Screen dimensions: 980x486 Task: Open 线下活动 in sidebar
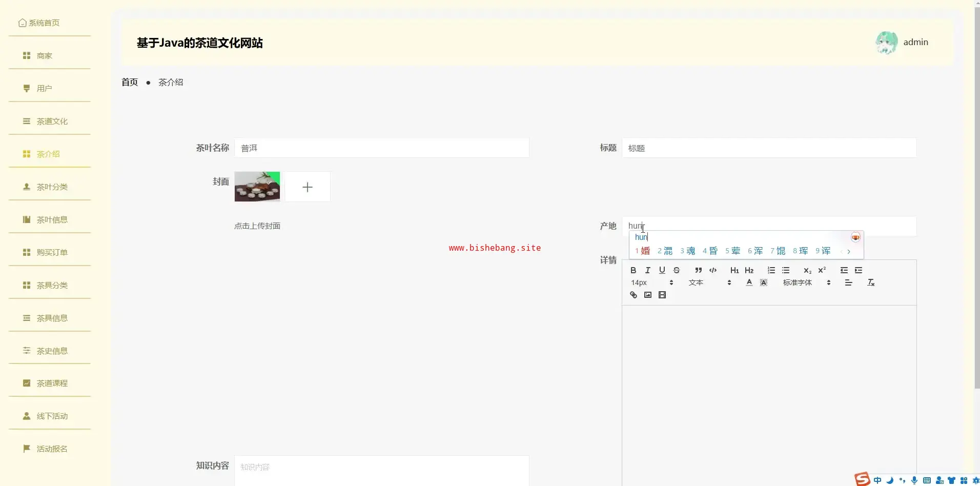pos(50,416)
